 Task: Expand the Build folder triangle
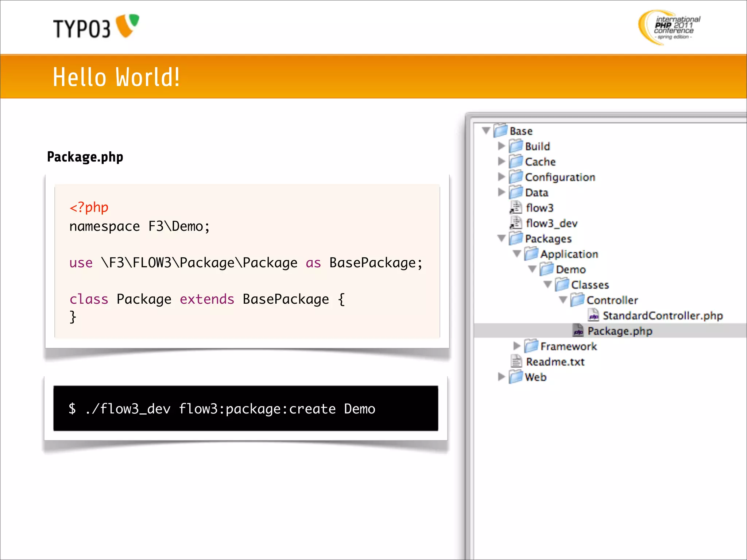[x=502, y=146]
